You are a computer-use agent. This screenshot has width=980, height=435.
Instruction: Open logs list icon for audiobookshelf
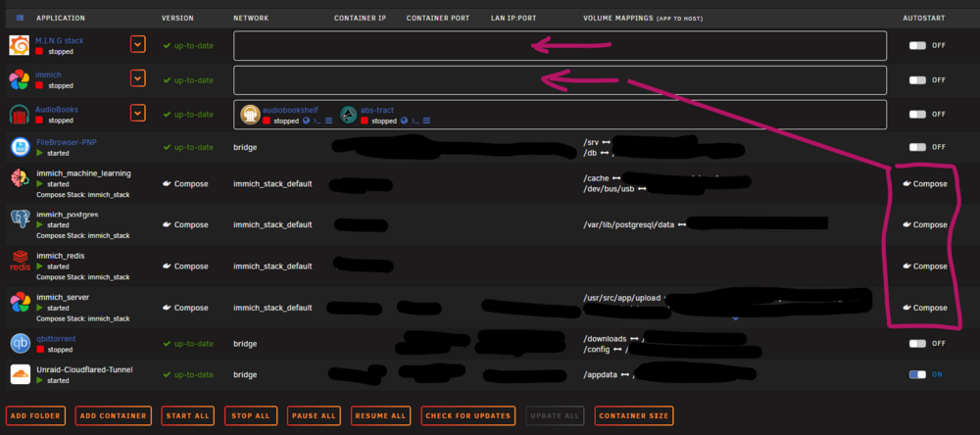pos(328,121)
